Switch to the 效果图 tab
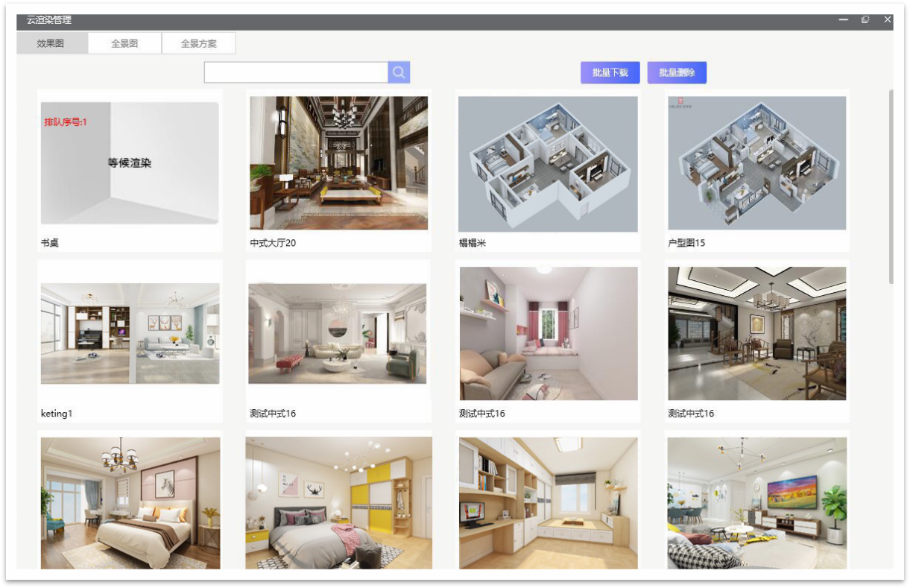The image size is (910, 588). tap(51, 43)
